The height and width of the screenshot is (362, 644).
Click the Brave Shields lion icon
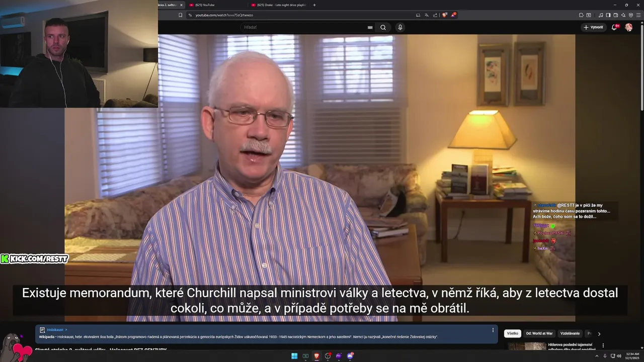(444, 15)
